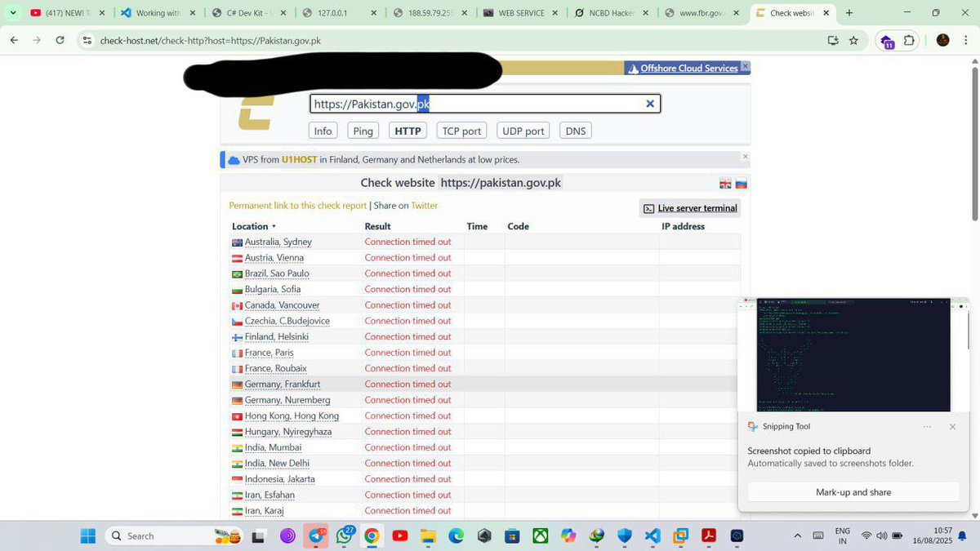Click the Info check button
980x551 pixels.
(323, 131)
